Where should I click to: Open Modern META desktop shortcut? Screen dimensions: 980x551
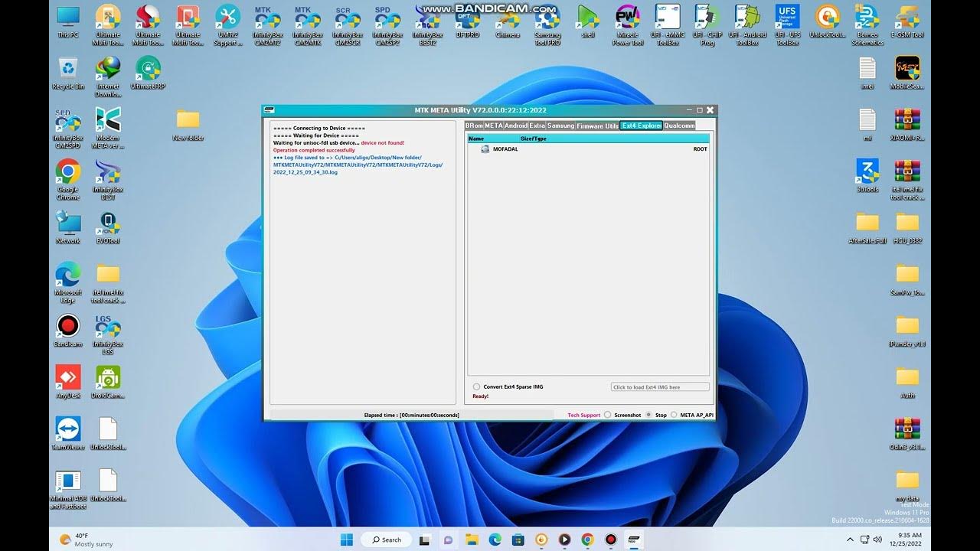click(108, 129)
